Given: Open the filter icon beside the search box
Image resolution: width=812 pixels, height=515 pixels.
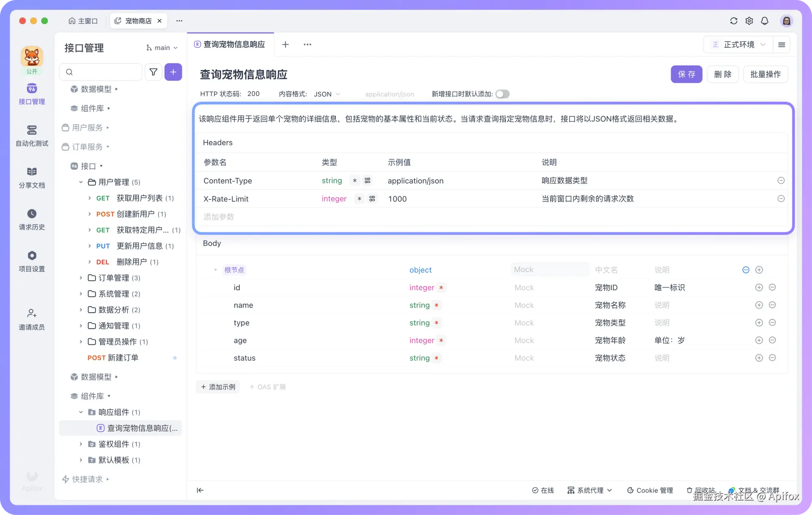Looking at the screenshot, I should pyautogui.click(x=153, y=72).
